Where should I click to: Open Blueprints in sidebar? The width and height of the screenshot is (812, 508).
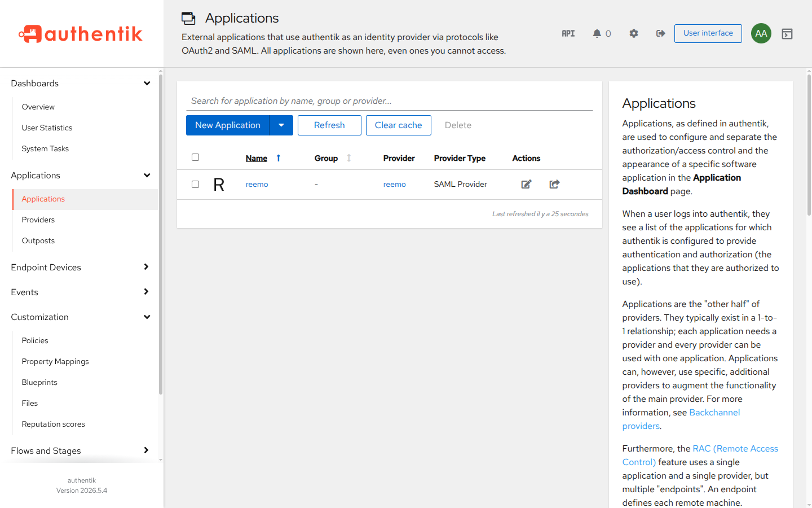coord(39,382)
